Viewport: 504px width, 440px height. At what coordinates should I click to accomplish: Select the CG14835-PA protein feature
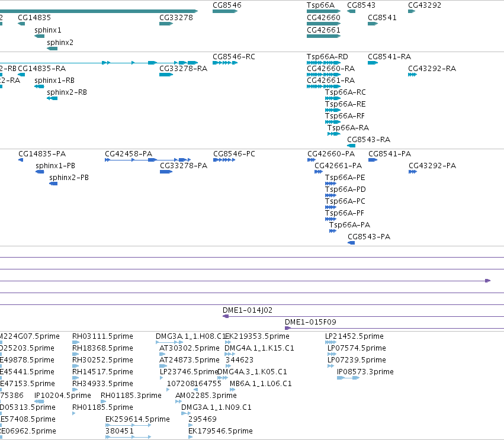point(21,160)
